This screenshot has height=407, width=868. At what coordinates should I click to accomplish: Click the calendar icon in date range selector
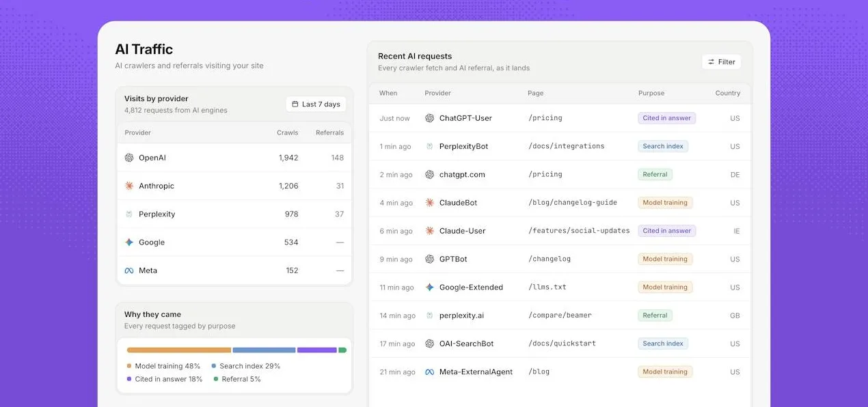point(295,104)
